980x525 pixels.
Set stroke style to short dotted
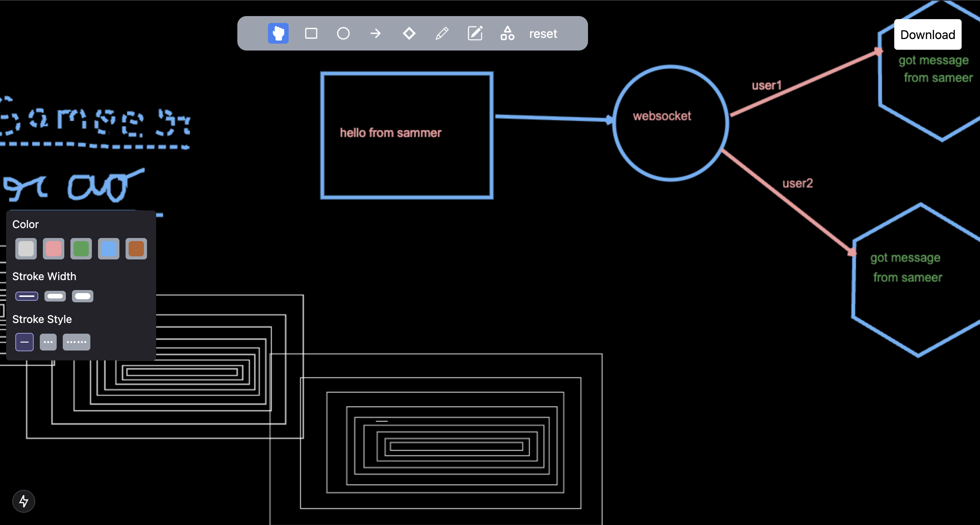pyautogui.click(x=48, y=342)
